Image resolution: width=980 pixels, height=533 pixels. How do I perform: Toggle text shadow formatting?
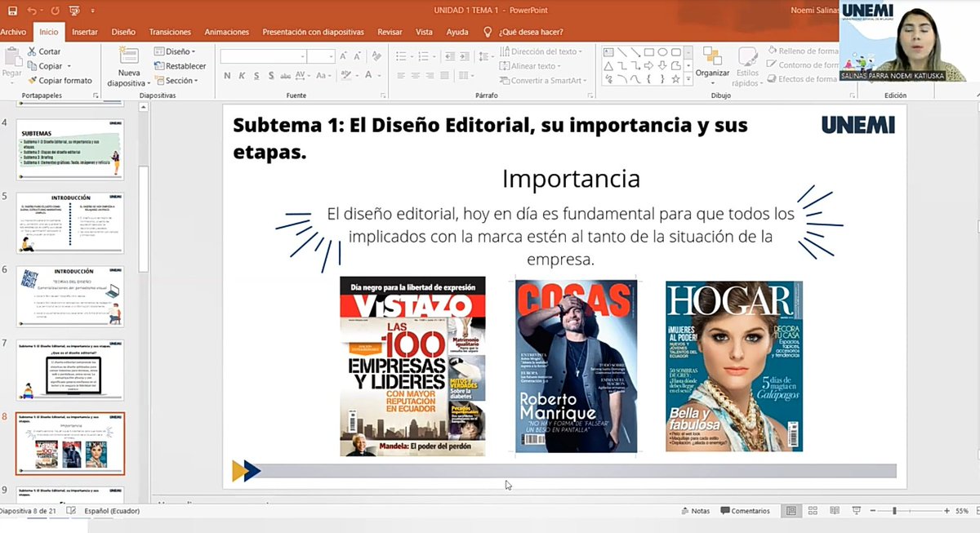point(271,76)
